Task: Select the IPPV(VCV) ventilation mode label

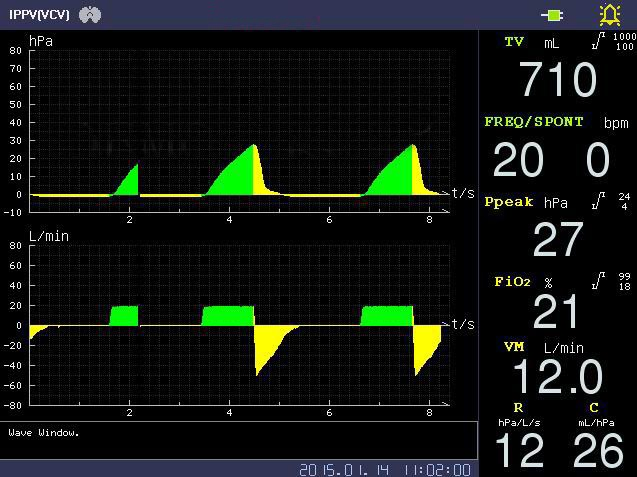Action: (x=40, y=15)
